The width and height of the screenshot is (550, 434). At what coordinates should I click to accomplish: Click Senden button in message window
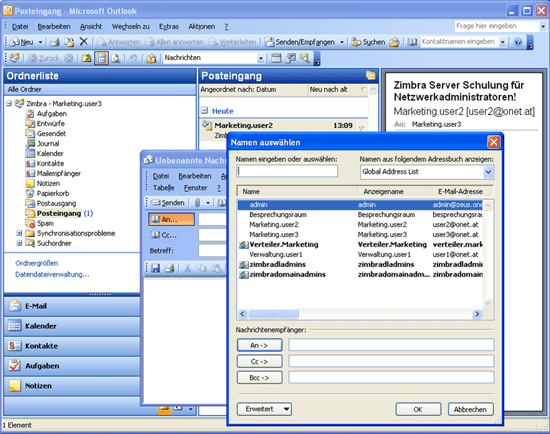168,203
